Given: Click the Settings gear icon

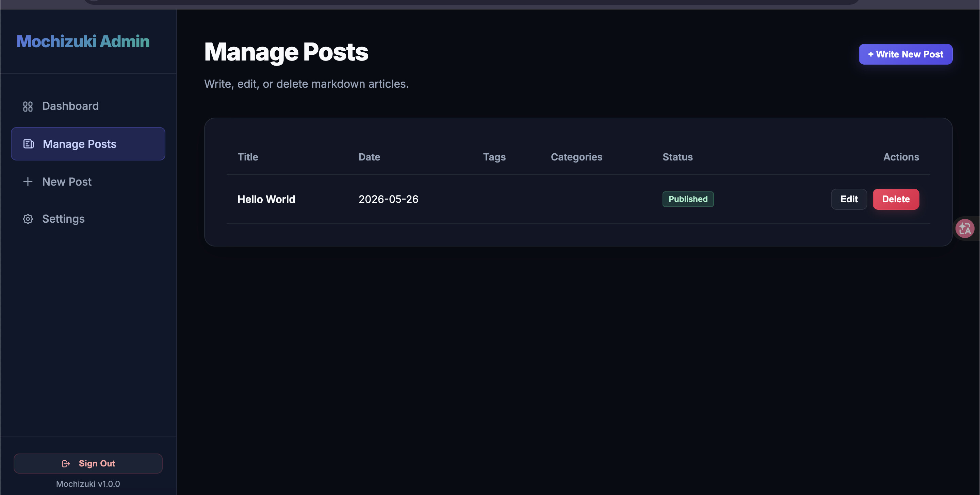Looking at the screenshot, I should pyautogui.click(x=28, y=219).
